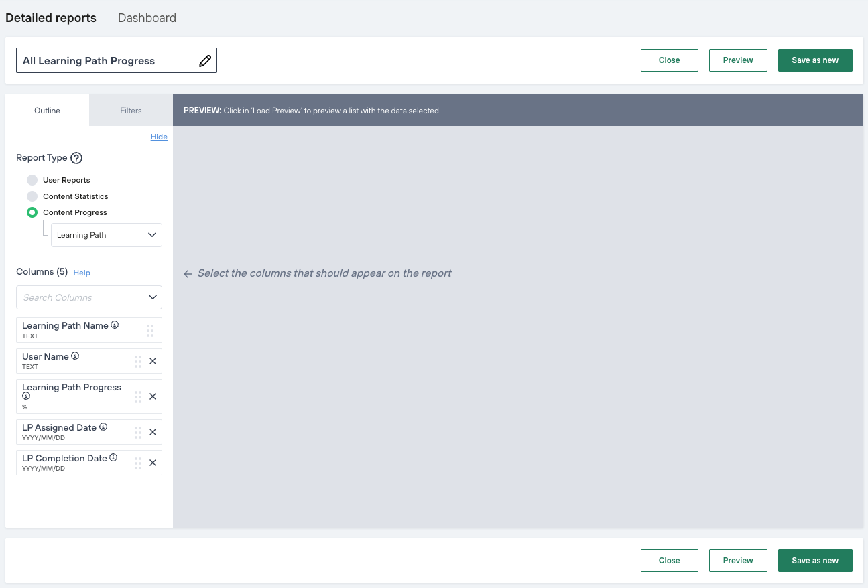Select the Content Progress radio button
868x588 pixels.
tap(32, 212)
